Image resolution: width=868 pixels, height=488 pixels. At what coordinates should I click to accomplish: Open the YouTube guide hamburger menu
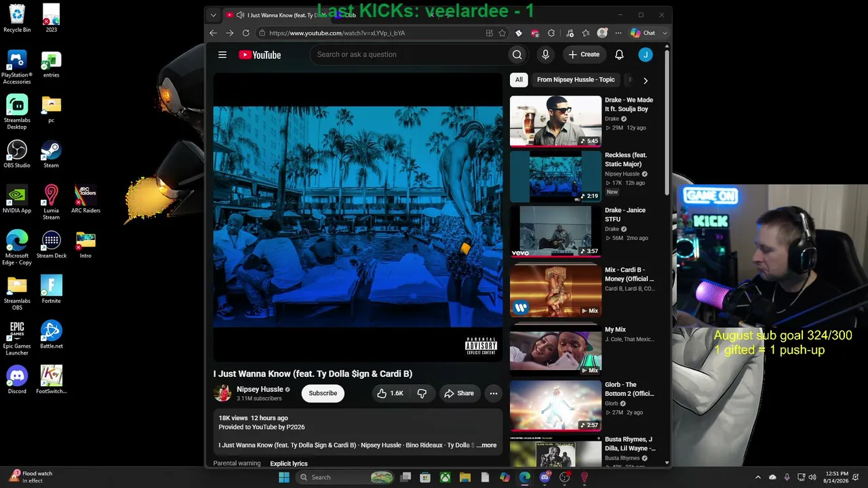[222, 55]
